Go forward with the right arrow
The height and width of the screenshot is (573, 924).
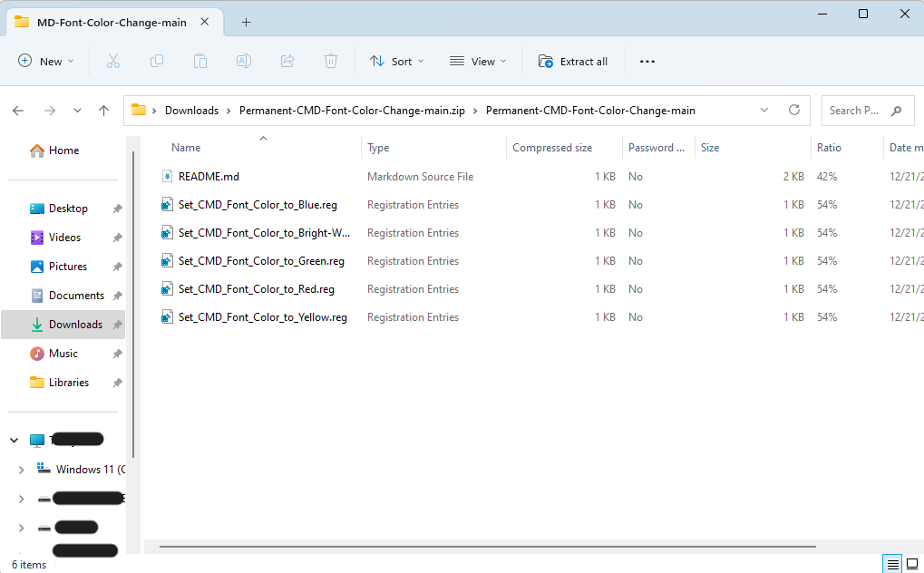50,111
